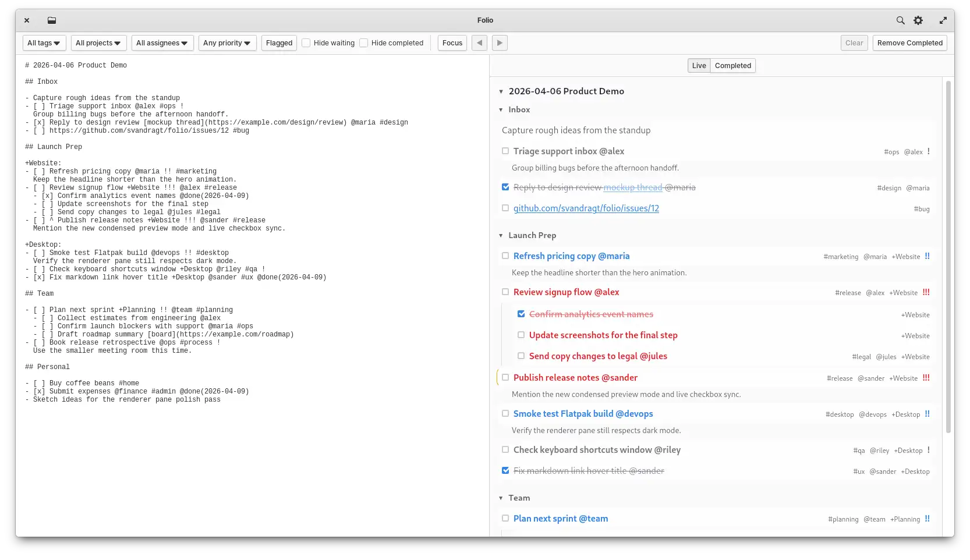Click the '## Launch Prep' line in editor
Viewport: 970px width, 560px height.
54,147
